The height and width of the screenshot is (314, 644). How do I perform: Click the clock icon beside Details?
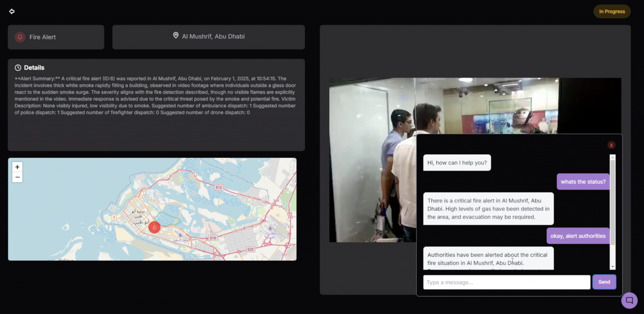(18, 68)
